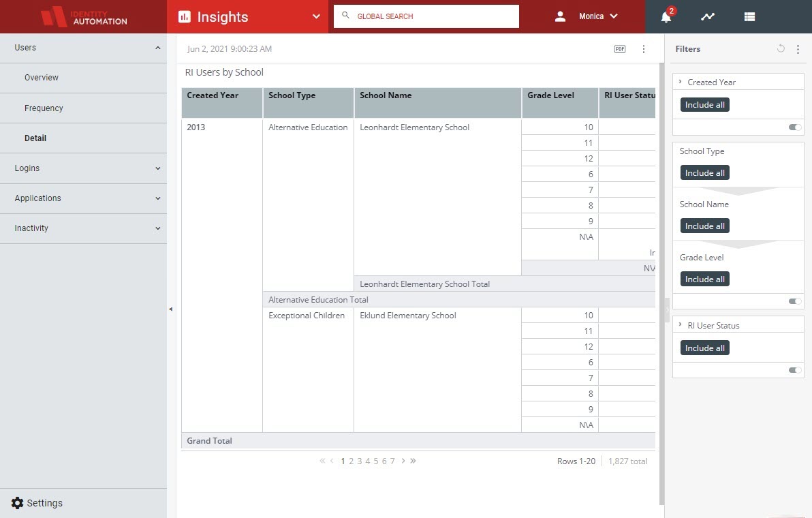Viewport: 812px width, 518px height.
Task: Open Settings gear at bottom left
Action: coord(17,503)
